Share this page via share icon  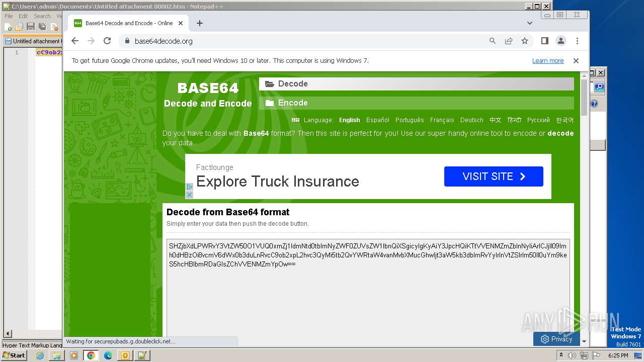tap(509, 41)
